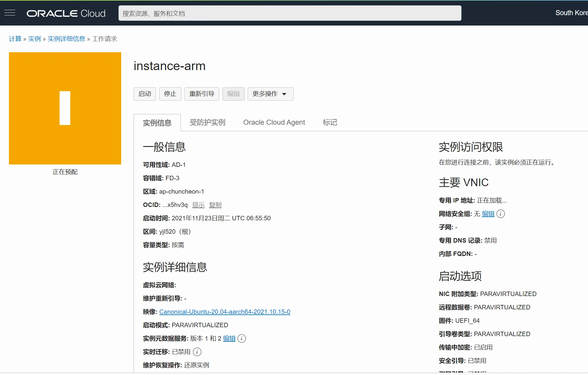Click the FD-3 fault domain value

coord(173,178)
